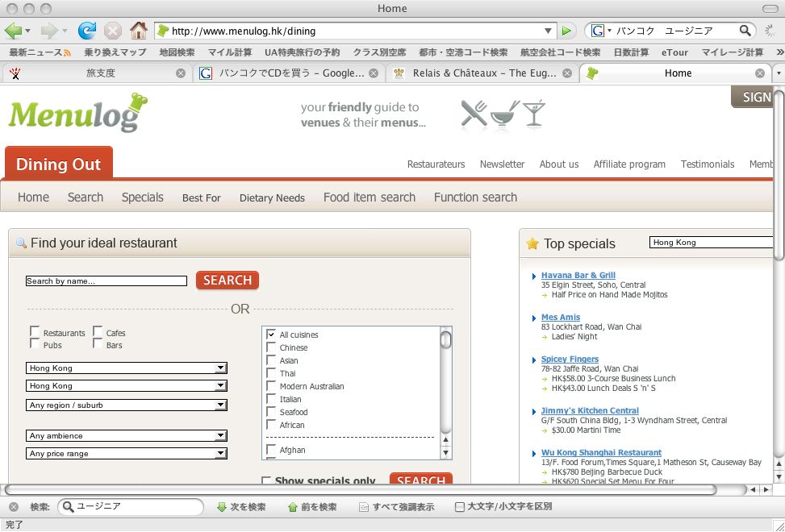Open the back button history dropdown
Image resolution: width=785 pixels, height=532 pixels.
(27, 31)
